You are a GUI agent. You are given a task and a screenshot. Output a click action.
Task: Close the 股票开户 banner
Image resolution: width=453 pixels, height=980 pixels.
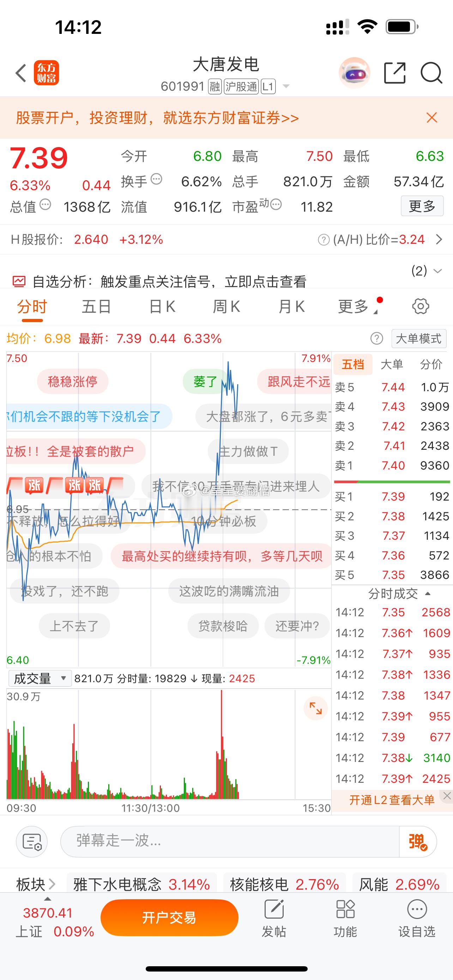coord(432,117)
